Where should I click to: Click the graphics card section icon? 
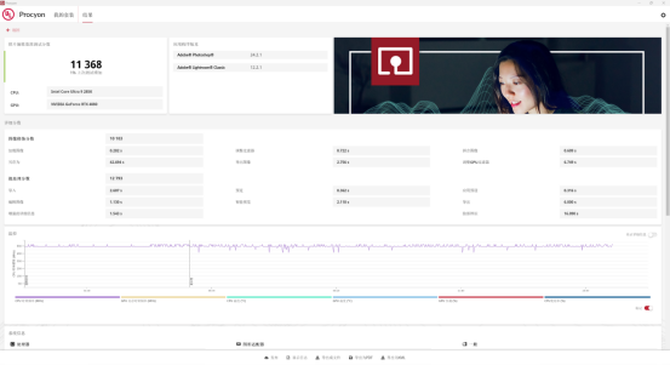(238, 344)
